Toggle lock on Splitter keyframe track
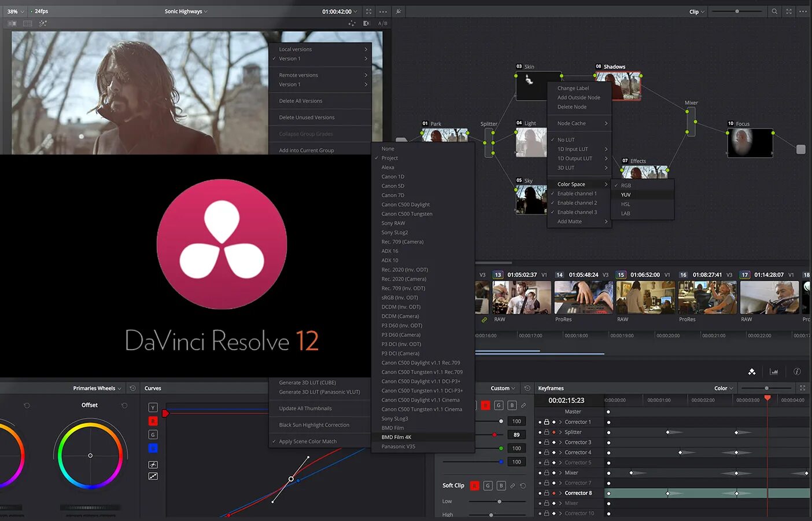Screen dimensions: 812x521 pyautogui.click(x=547, y=432)
